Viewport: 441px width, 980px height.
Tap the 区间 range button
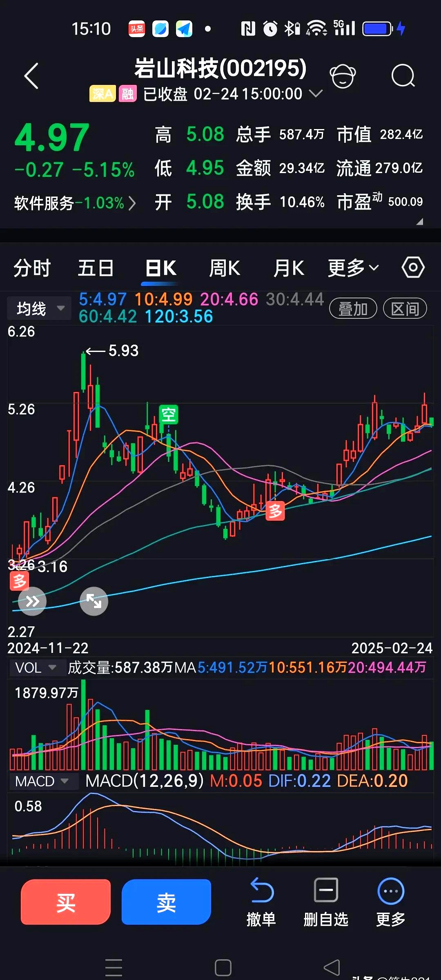pyautogui.click(x=405, y=309)
